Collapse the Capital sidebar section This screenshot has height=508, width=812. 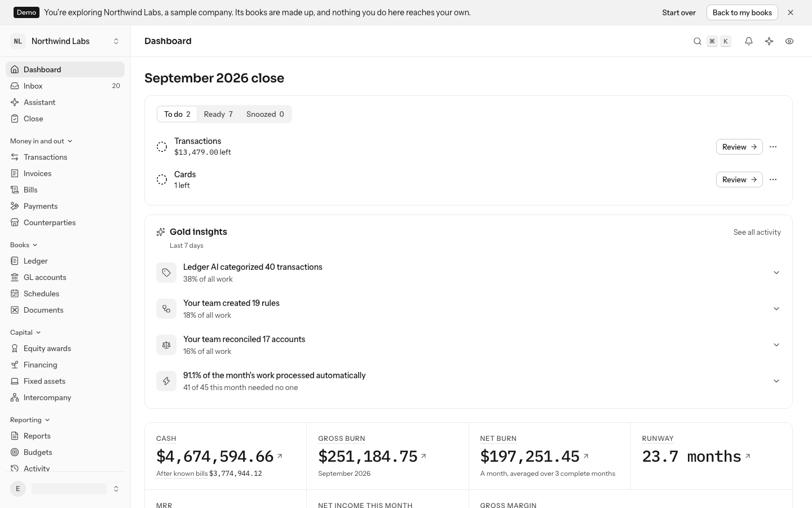click(x=25, y=332)
